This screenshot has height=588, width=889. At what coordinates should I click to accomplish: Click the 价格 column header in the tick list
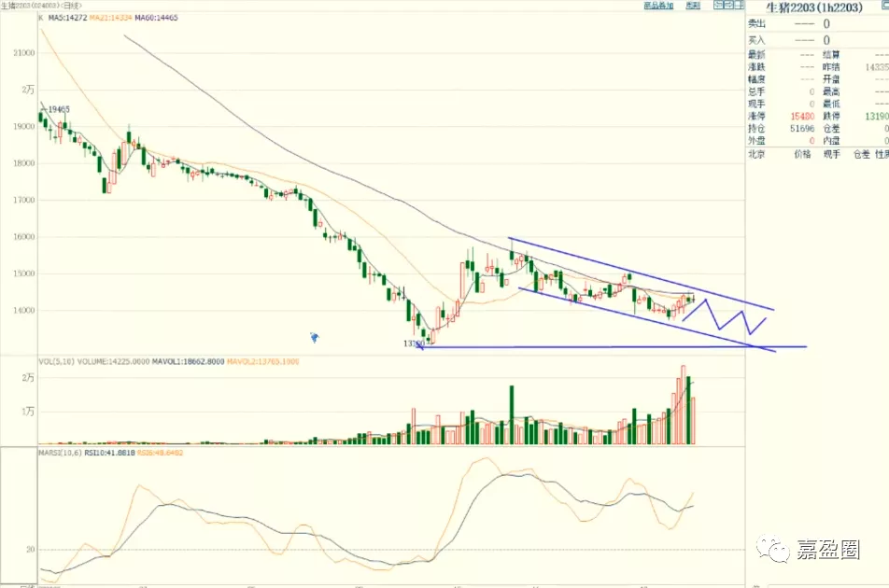tap(800, 153)
